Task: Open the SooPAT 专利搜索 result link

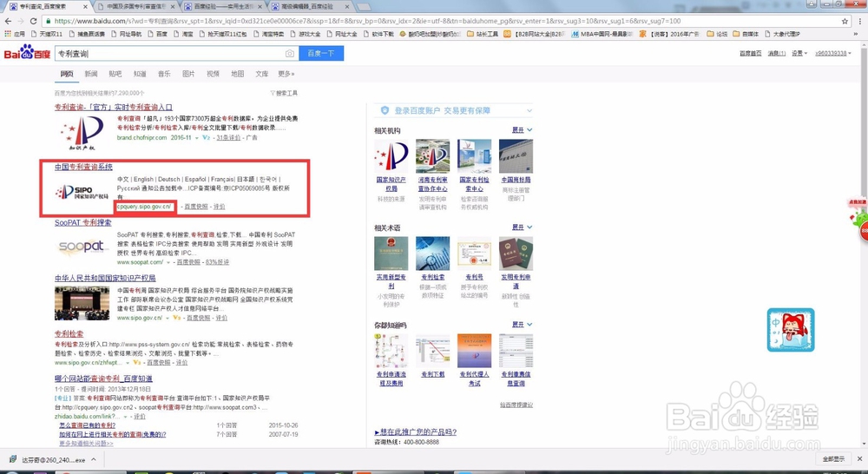Action: [83, 222]
